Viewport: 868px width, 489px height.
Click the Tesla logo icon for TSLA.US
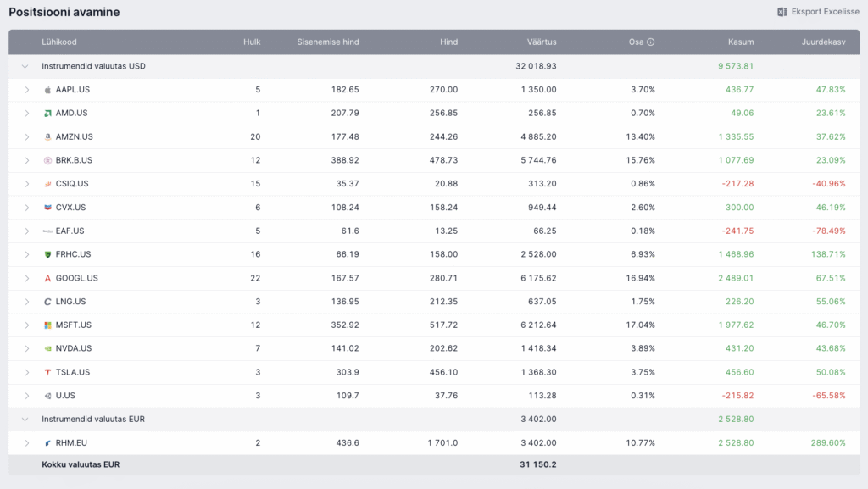pos(48,372)
